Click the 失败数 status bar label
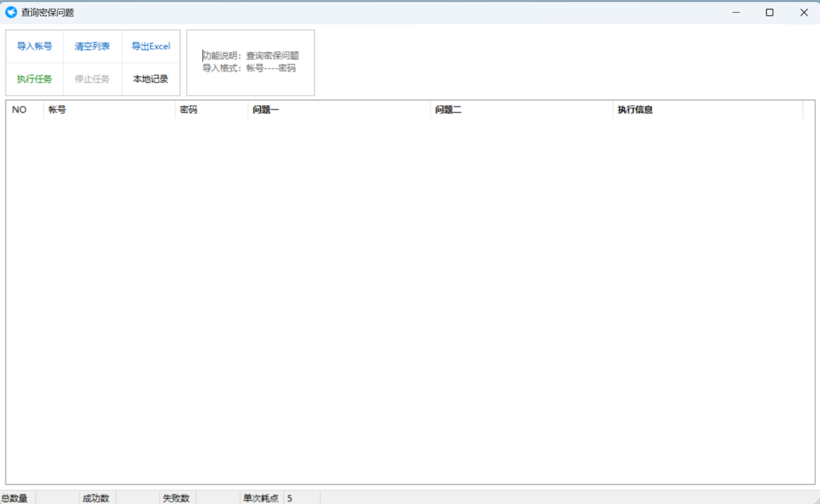The height and width of the screenshot is (504, 820). tap(176, 499)
